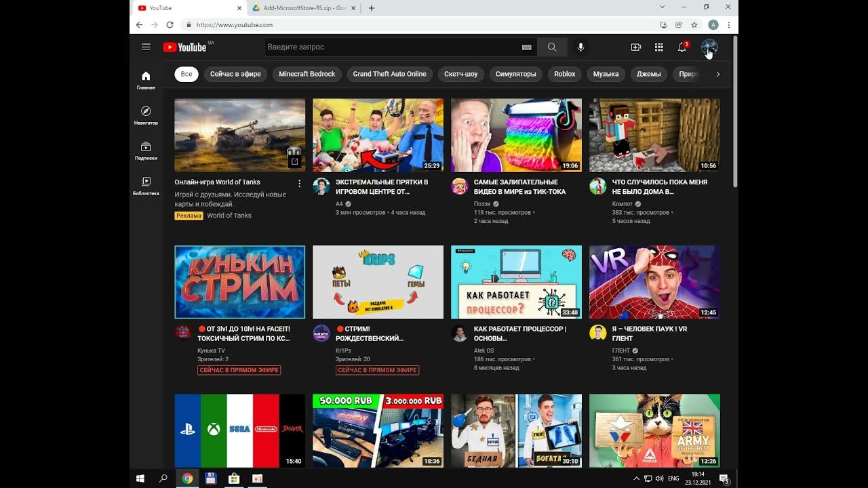Bookmark this page with the star icon
Viewport: 868px width, 488px height.
coord(694,24)
